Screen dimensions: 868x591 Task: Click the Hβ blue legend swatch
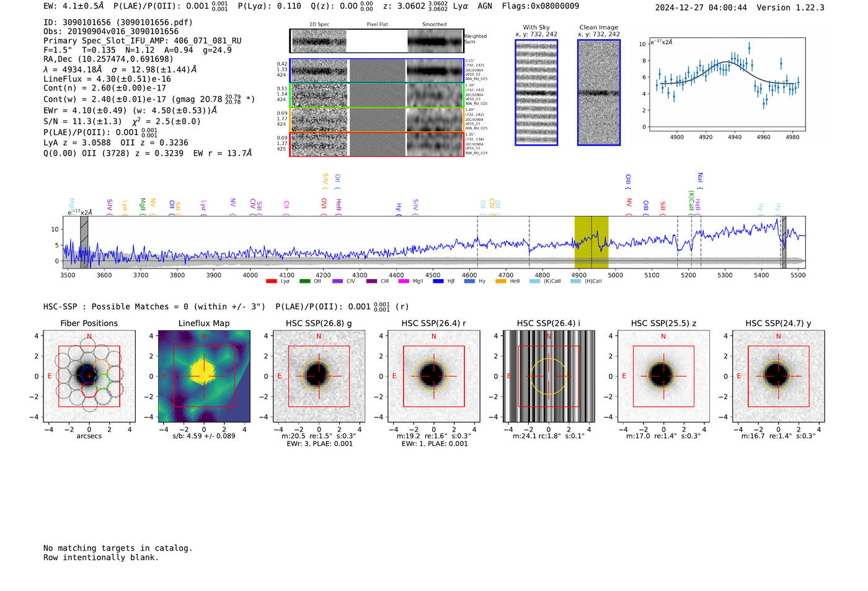pos(438,281)
